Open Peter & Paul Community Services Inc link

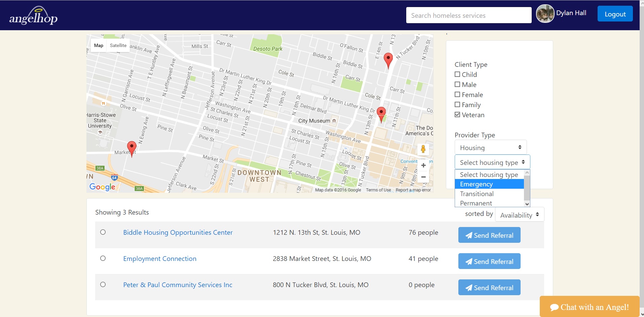coord(178,285)
